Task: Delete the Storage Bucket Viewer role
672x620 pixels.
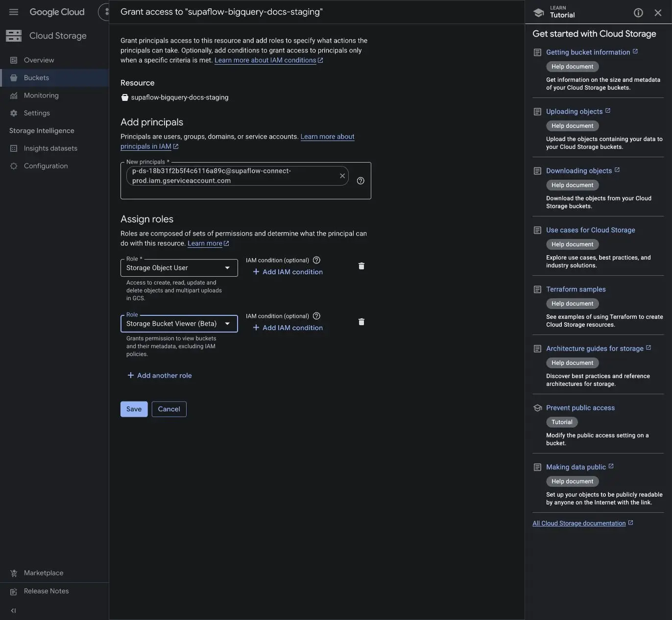Action: pyautogui.click(x=361, y=322)
